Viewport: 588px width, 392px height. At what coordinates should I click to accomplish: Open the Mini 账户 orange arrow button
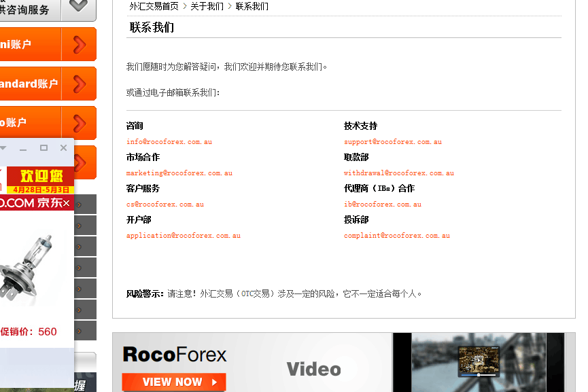click(79, 45)
